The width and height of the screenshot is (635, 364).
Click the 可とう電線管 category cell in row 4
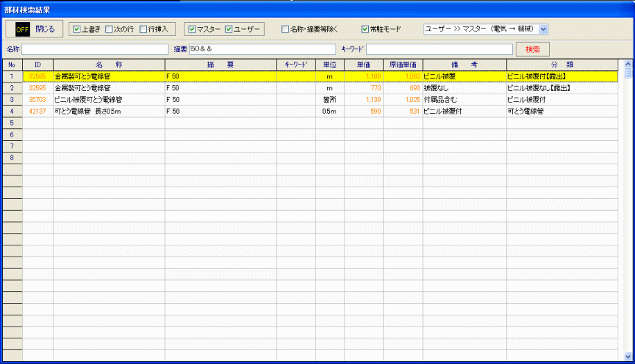[x=562, y=112]
